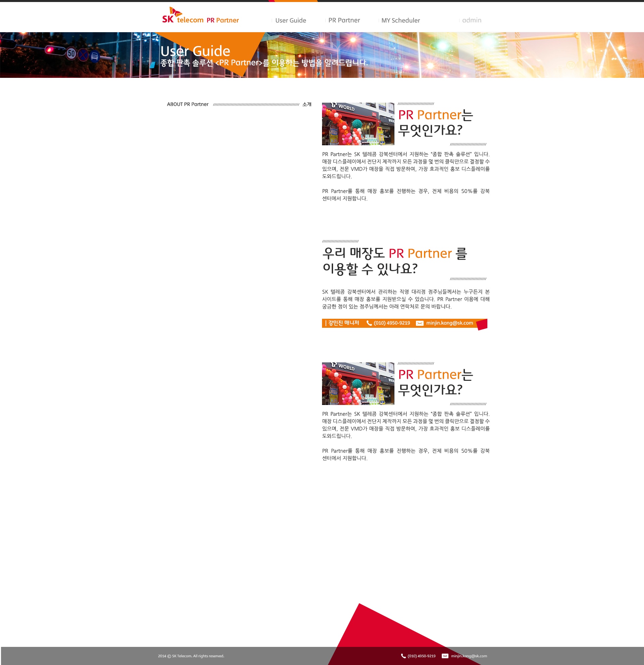Viewport: 644px width, 665px height.
Task: Open the MY Scheduler menu
Action: [400, 20]
